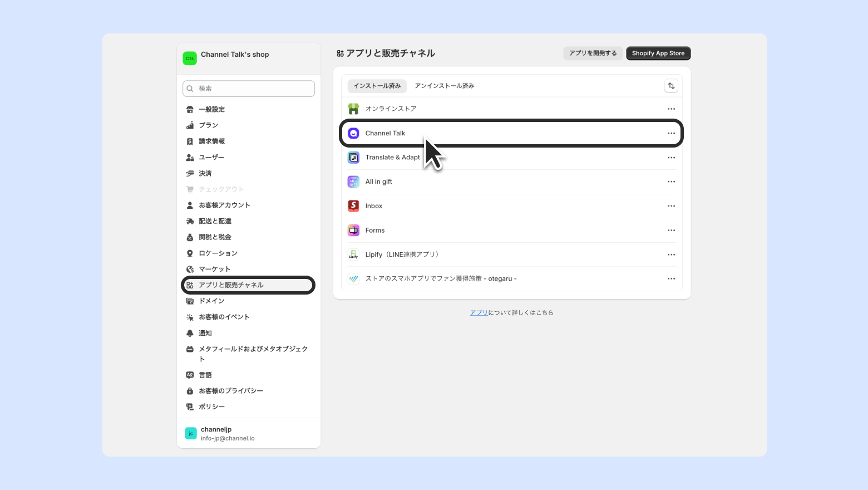Open more options for Lipify
This screenshot has height=490, width=868.
pos(671,254)
